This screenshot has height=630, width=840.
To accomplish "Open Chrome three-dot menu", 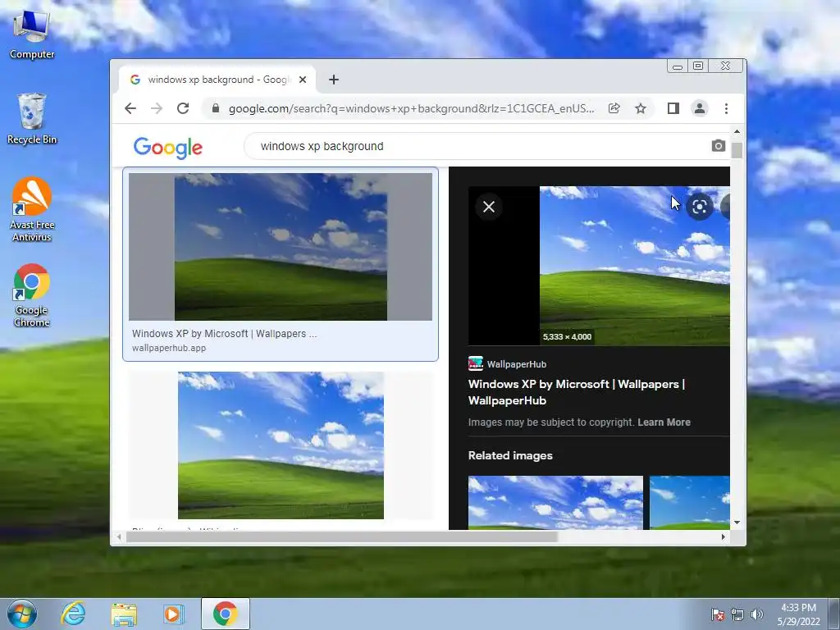I will click(x=727, y=109).
